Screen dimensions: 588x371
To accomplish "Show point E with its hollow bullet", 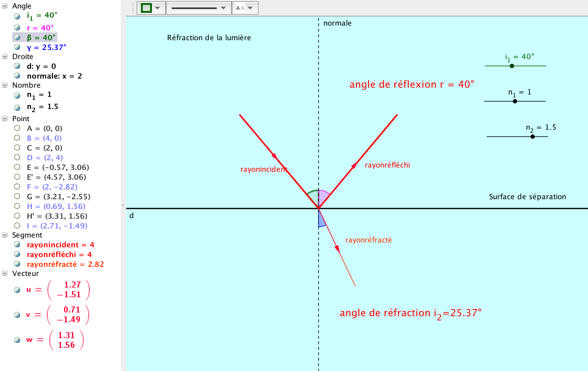I will coord(17,167).
